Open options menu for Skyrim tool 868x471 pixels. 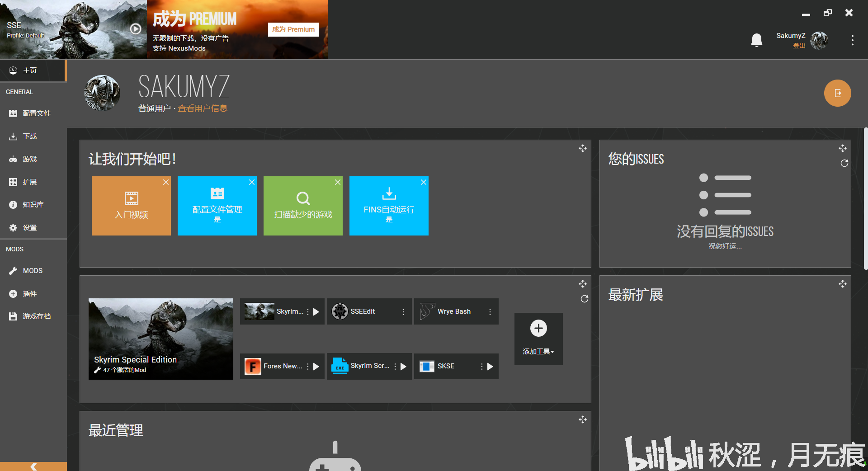pyautogui.click(x=308, y=311)
